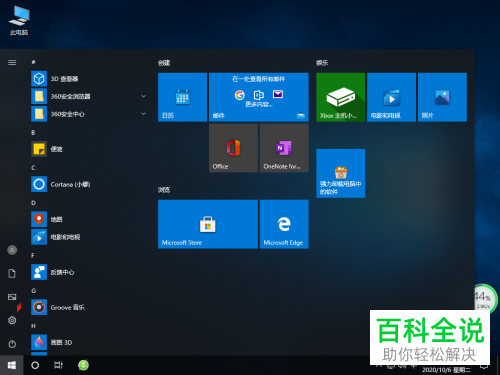Image resolution: width=500 pixels, height=375 pixels.
Task: Open Cortana search circle on the taskbar
Action: [x=35, y=365]
